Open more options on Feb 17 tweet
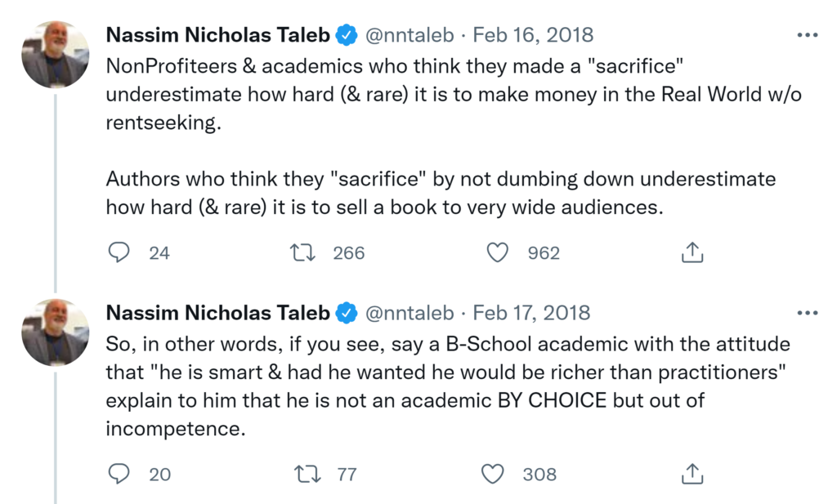This screenshot has height=504, width=837. point(807,313)
